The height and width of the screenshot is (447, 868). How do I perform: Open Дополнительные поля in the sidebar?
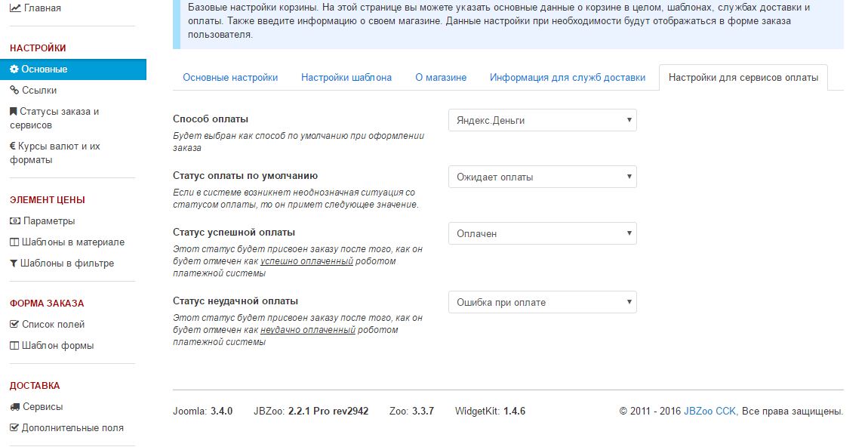click(72, 428)
